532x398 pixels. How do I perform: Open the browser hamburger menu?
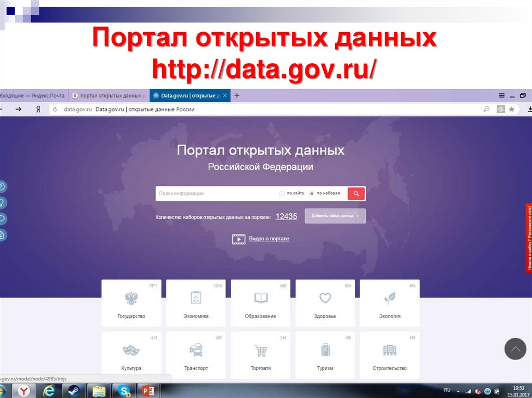501,95
